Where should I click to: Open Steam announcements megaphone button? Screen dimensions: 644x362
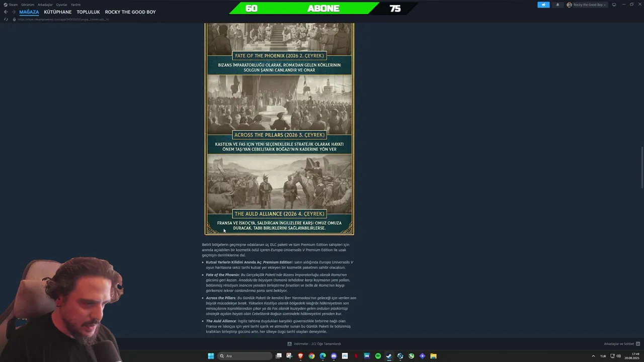click(x=543, y=5)
